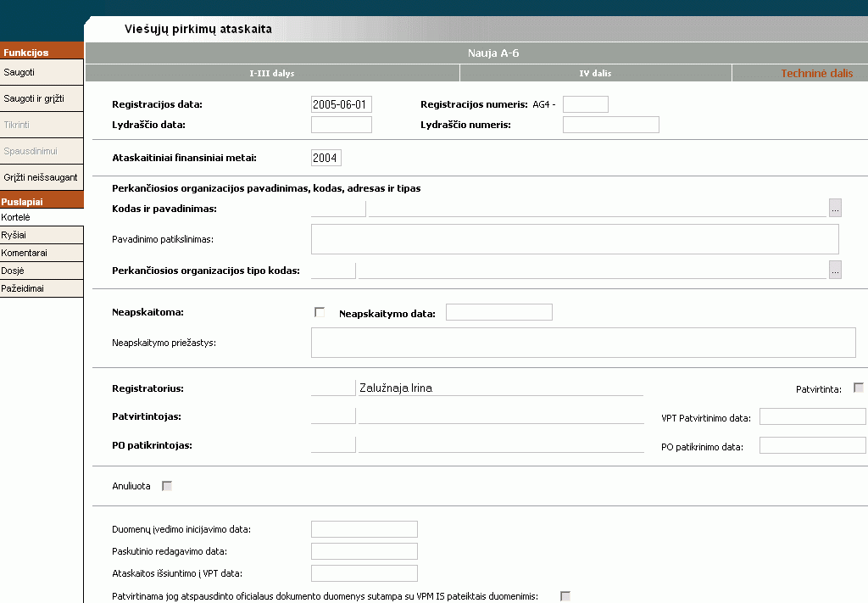Open the Ryšiai page
868x603 pixels.
(x=42, y=235)
